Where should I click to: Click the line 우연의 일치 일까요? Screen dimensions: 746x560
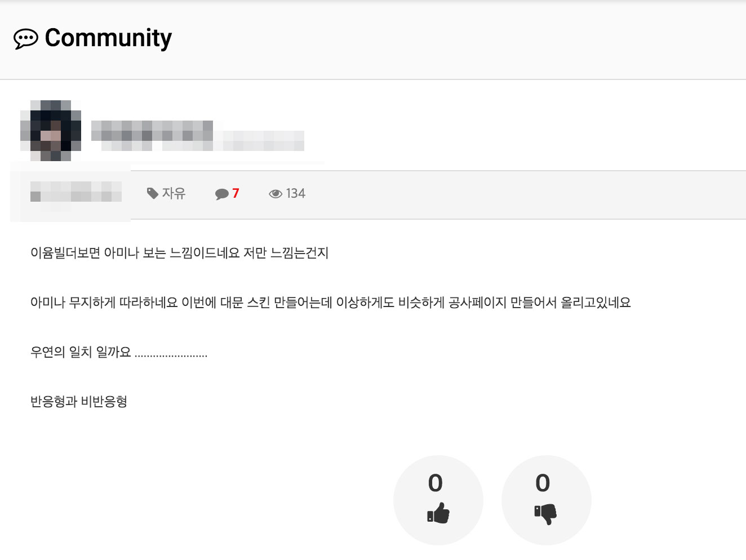tap(119, 352)
